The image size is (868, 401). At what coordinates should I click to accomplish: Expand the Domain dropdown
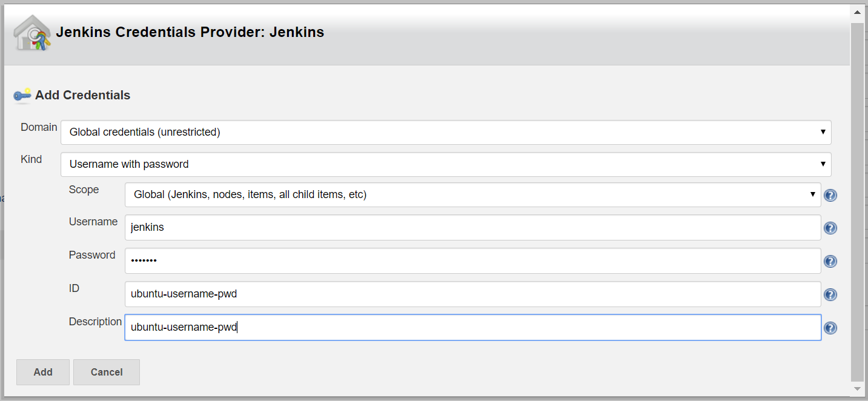pos(446,132)
